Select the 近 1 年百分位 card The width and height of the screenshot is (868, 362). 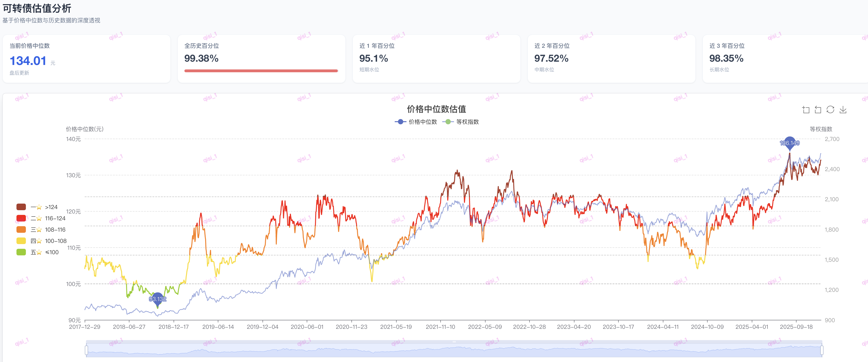[436, 59]
